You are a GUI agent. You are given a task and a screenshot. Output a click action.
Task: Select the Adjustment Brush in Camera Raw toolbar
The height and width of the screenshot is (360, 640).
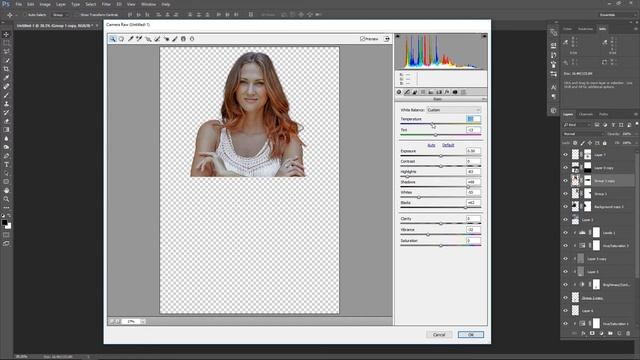pyautogui.click(x=175, y=39)
